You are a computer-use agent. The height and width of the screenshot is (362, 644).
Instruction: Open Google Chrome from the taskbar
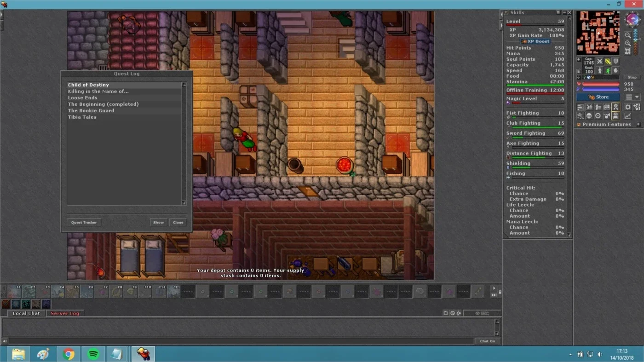pyautogui.click(x=69, y=354)
